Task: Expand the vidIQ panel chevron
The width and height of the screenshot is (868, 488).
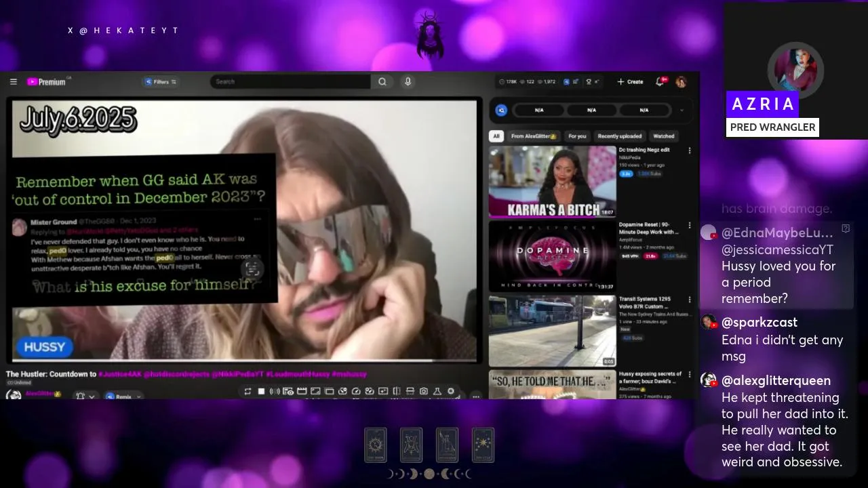Action: (682, 110)
